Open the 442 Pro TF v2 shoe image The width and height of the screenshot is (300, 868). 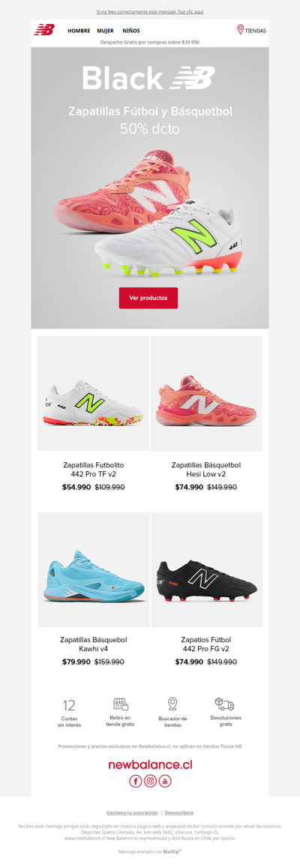93,393
